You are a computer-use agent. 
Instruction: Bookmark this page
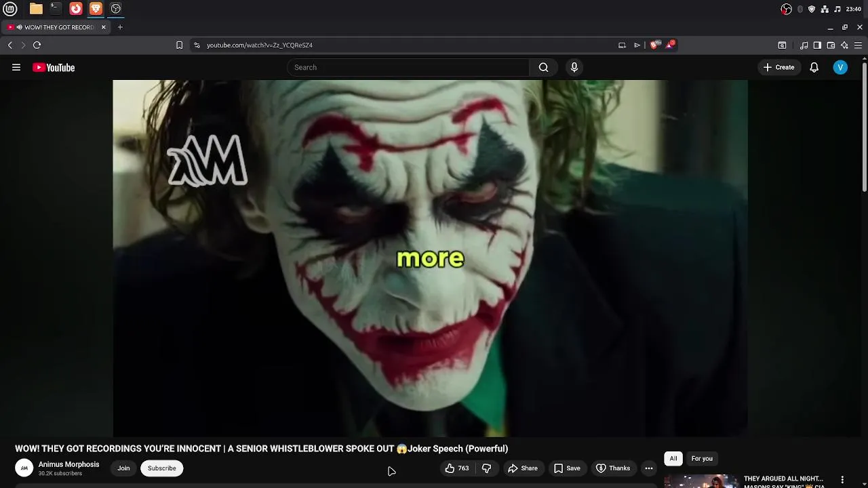pos(179,45)
